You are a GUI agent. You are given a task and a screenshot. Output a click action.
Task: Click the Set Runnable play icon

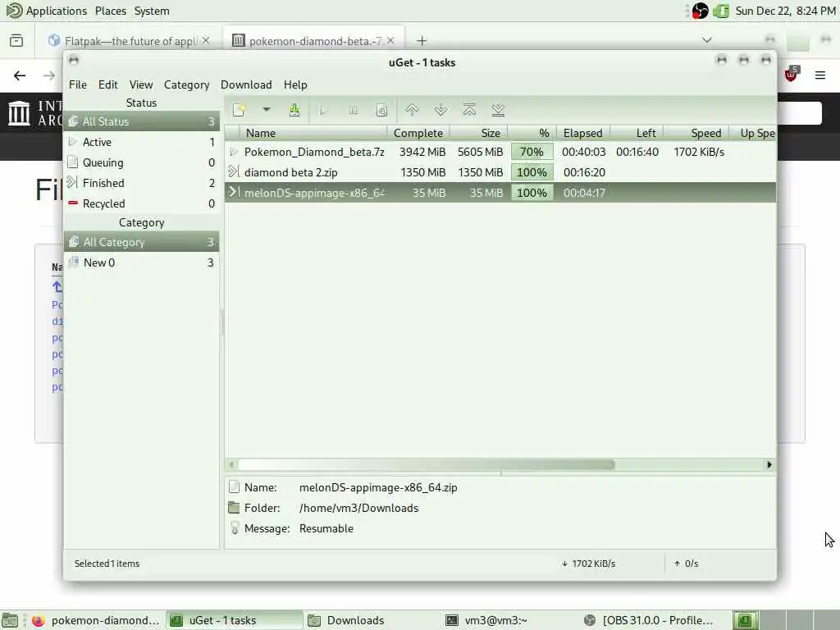323,111
